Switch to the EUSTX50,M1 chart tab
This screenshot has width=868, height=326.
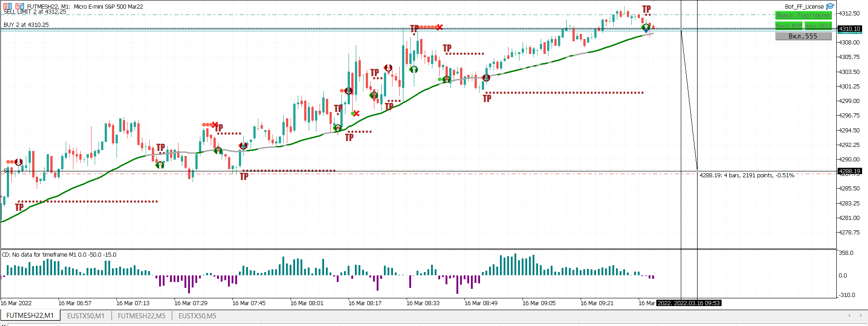pyautogui.click(x=86, y=316)
